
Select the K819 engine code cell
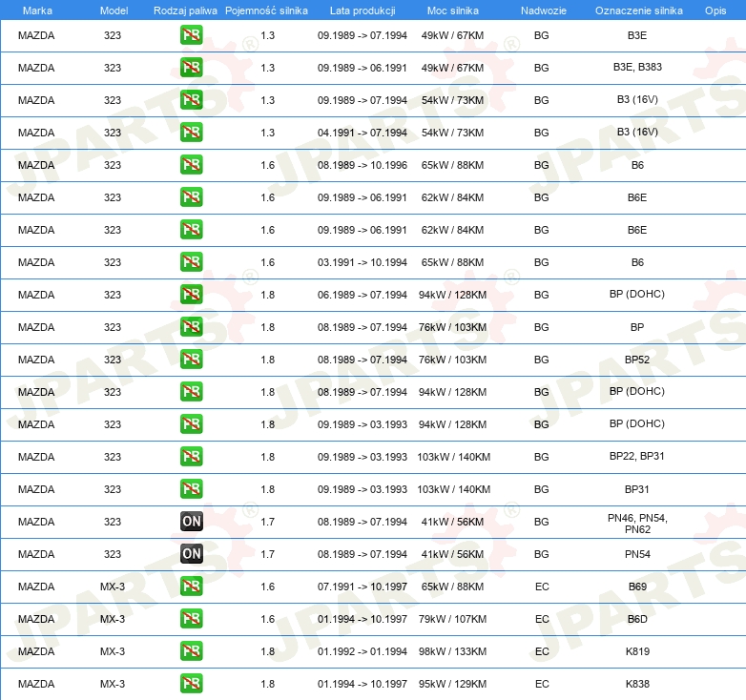[637, 651]
